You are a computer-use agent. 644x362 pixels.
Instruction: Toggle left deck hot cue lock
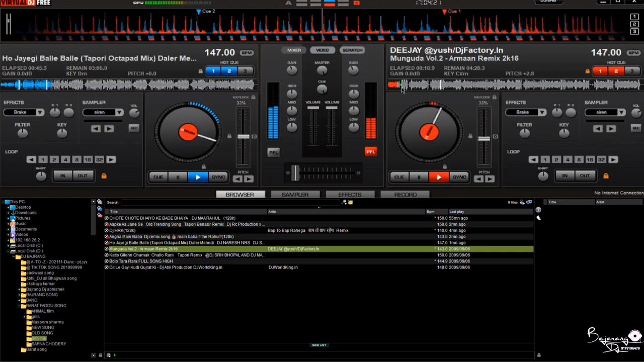click(200, 71)
